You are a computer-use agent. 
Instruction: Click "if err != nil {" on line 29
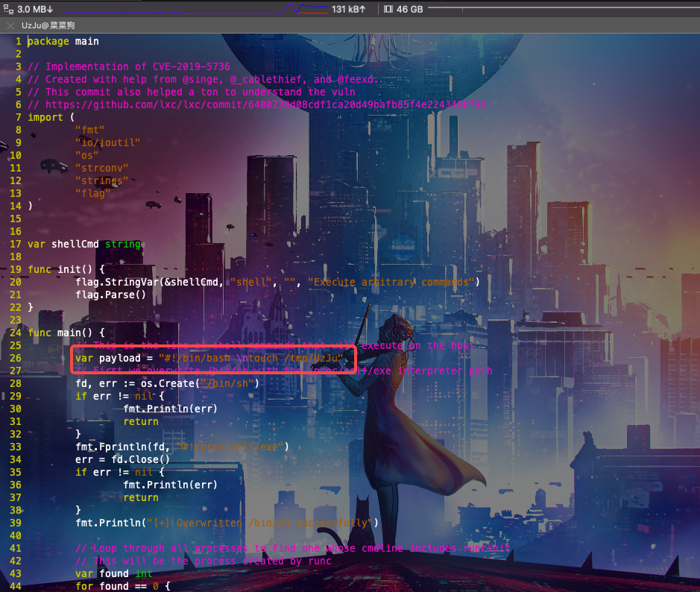point(119,397)
